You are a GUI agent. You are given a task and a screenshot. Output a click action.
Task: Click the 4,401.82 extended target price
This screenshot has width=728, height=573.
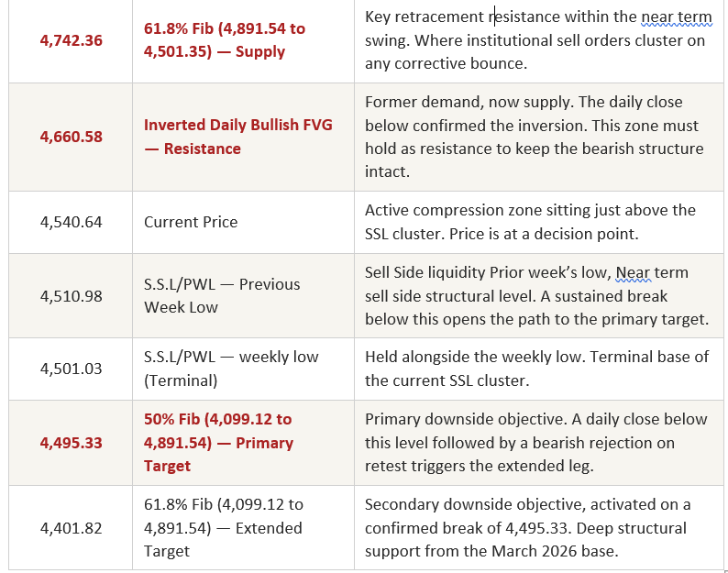point(71,528)
